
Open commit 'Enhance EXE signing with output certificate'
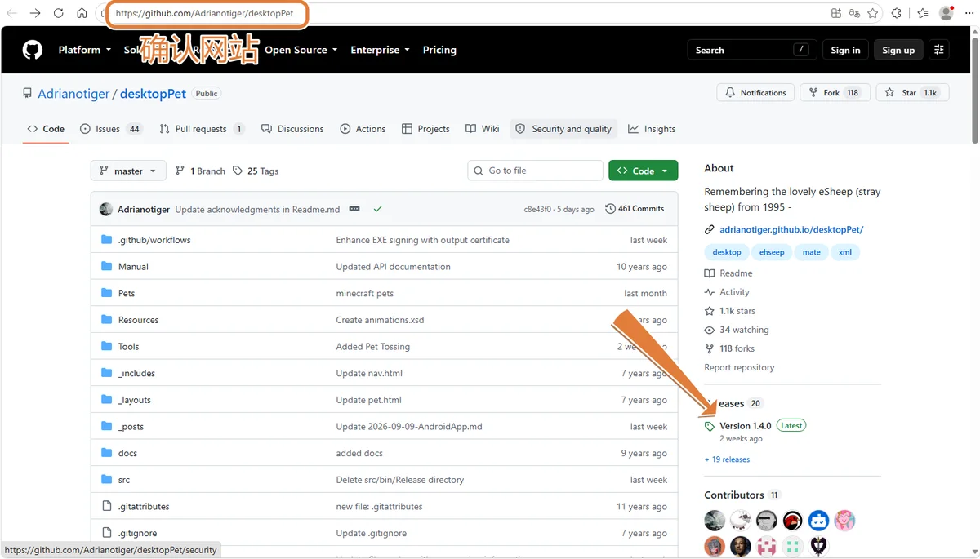[x=422, y=240]
